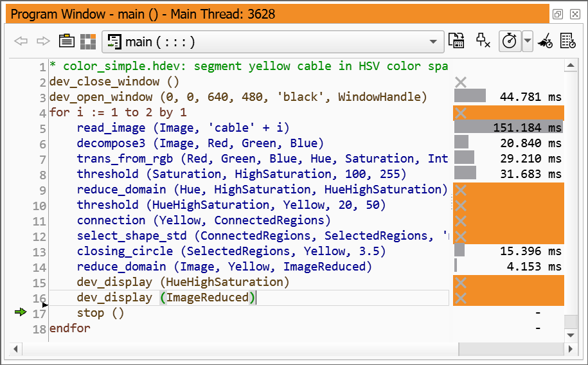Click the green program counter arrow
Screen dimensions: 588x365
[x=21, y=312]
